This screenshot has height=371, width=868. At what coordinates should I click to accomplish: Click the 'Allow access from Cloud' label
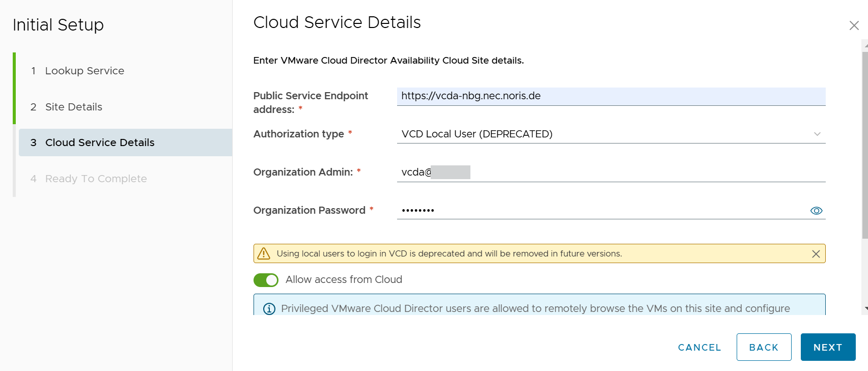coord(344,279)
